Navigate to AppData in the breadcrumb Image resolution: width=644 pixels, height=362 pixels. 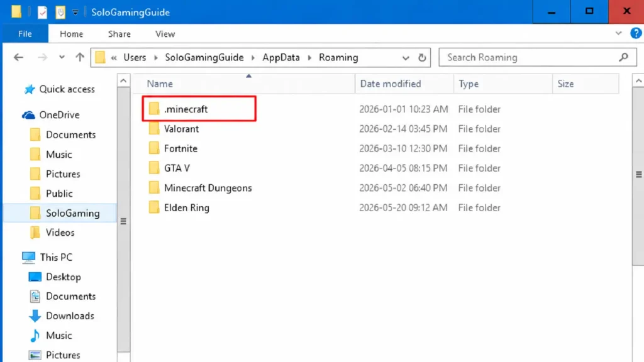click(x=281, y=57)
